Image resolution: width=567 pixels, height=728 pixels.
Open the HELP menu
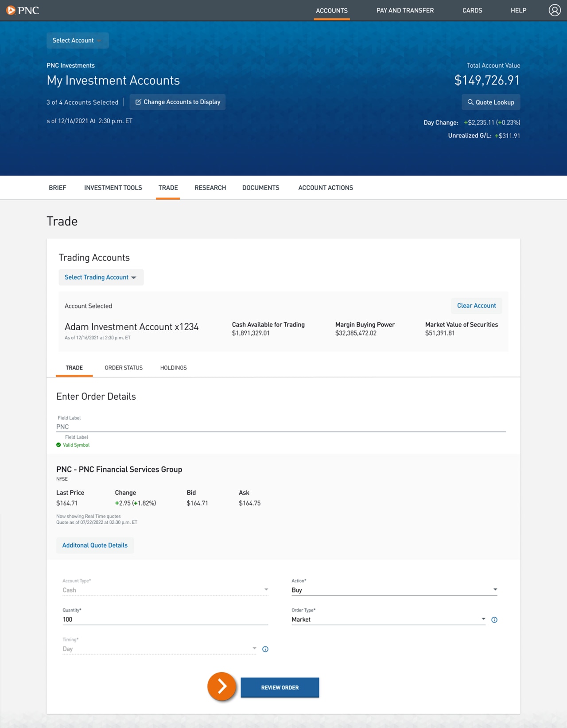(518, 10)
